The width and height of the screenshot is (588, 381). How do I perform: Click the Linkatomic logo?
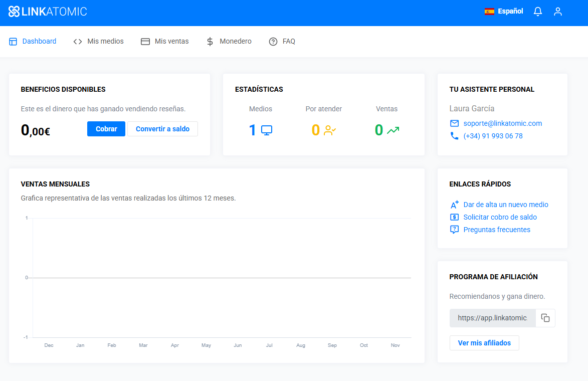click(48, 12)
